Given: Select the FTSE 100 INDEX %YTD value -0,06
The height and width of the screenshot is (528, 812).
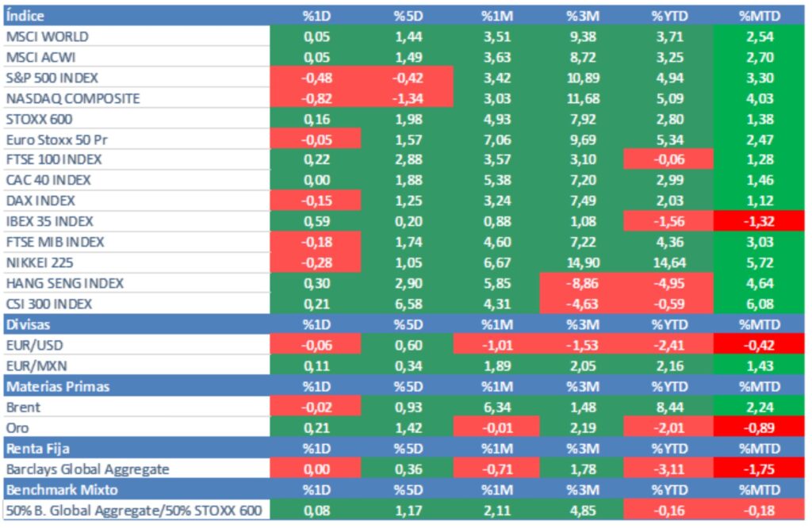Looking at the screenshot, I should (668, 160).
